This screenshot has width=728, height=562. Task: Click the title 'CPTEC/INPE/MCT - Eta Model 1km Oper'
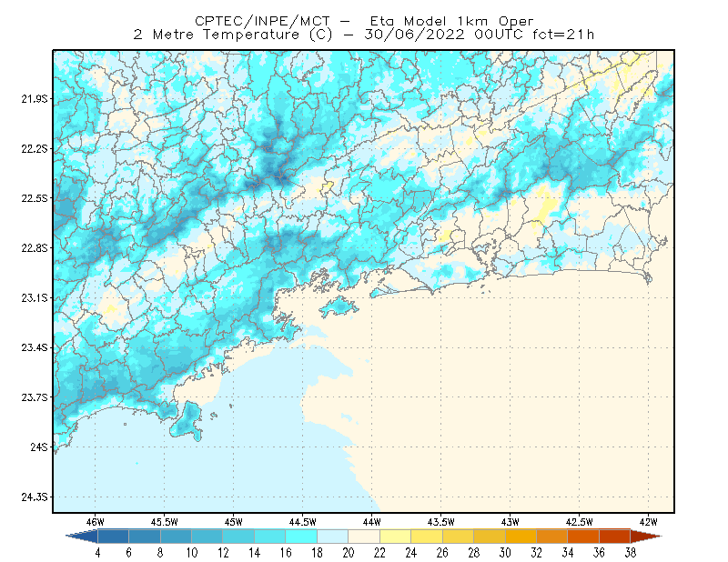coord(364,21)
